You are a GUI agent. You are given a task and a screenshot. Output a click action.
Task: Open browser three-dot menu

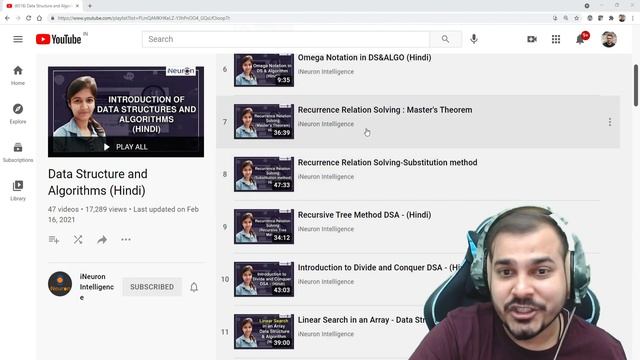[633, 18]
